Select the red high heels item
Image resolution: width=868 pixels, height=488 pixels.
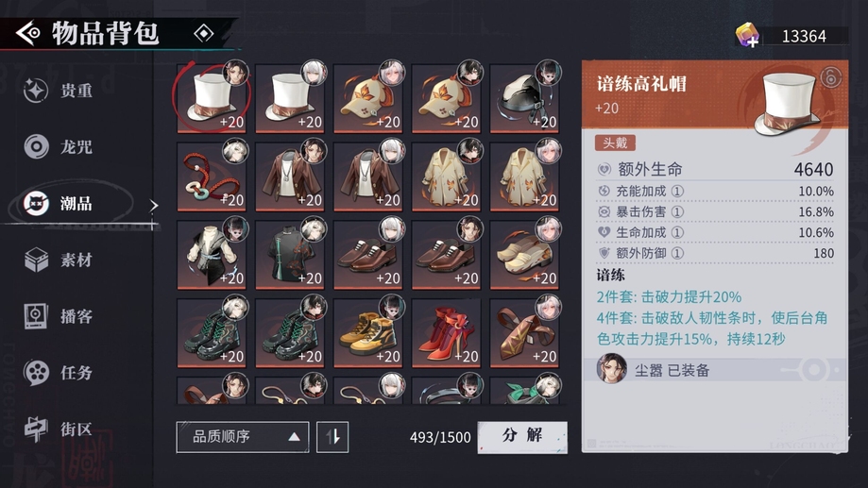[446, 333]
